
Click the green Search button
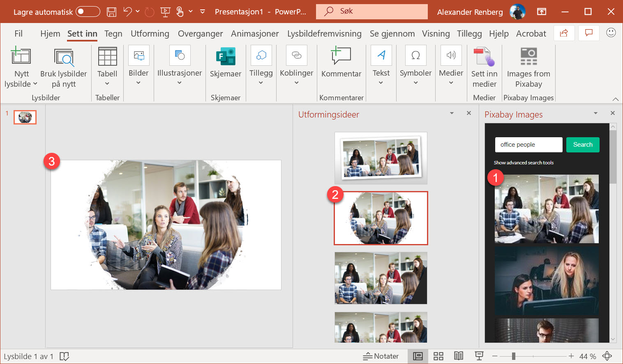click(x=583, y=145)
